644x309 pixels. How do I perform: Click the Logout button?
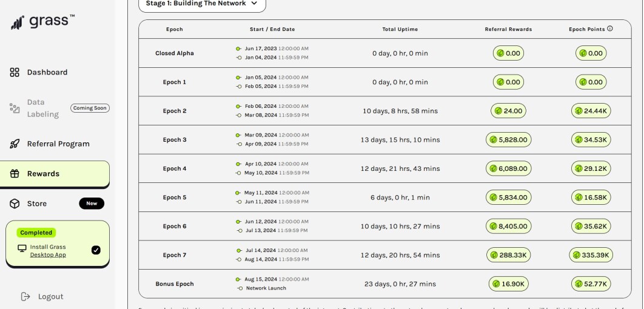[x=42, y=296]
